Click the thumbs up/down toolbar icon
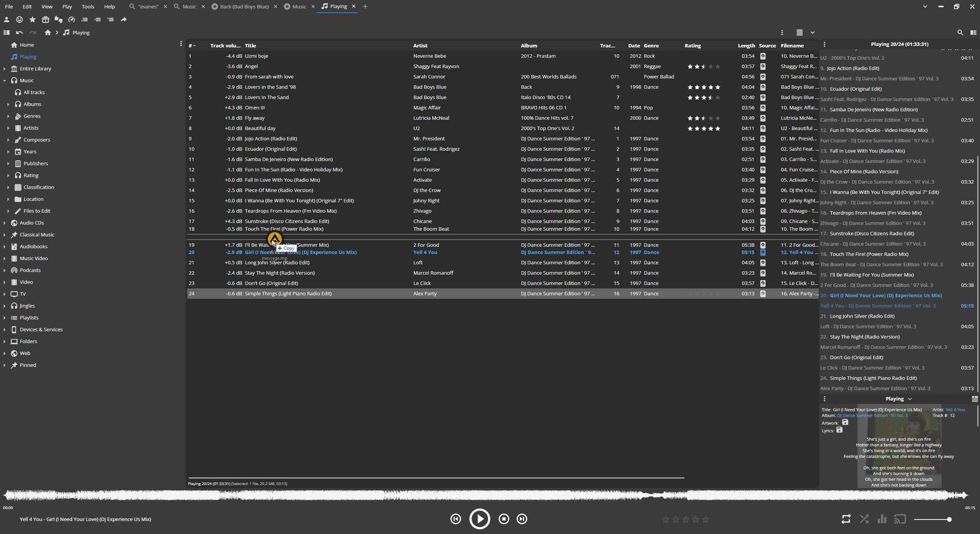Image resolution: width=980 pixels, height=534 pixels. (x=59, y=20)
